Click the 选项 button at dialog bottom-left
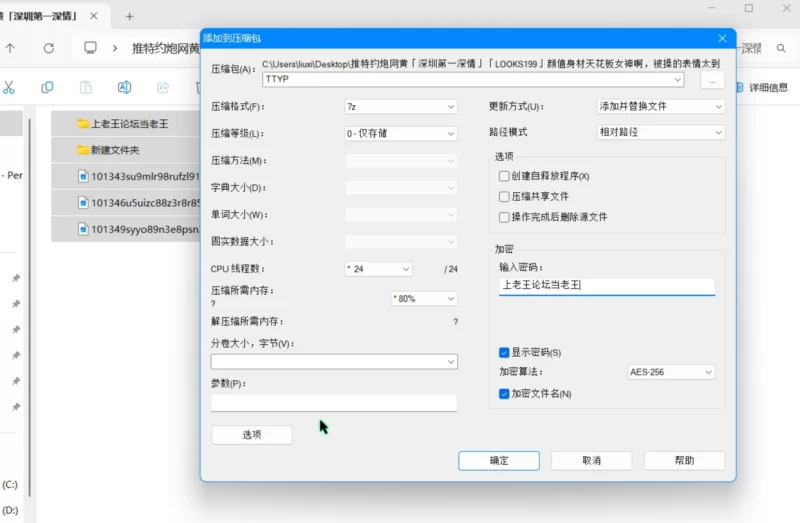 252,435
